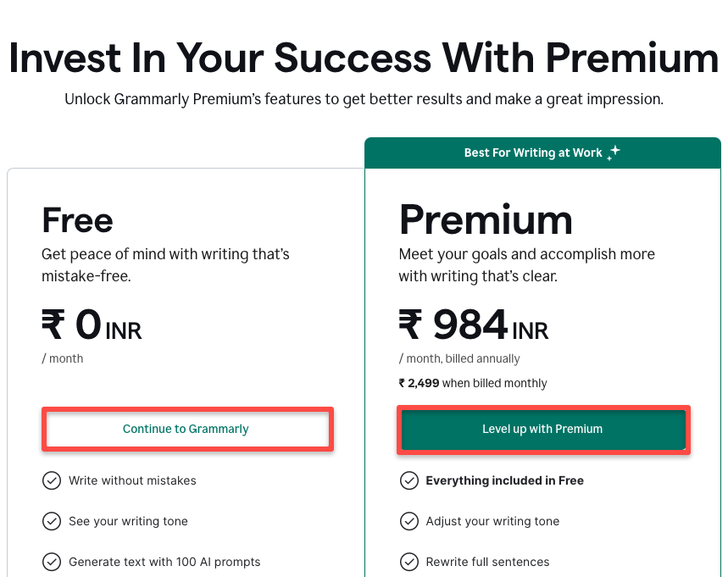Click checkmark next to "Rewrite full sentences"

[x=409, y=562]
